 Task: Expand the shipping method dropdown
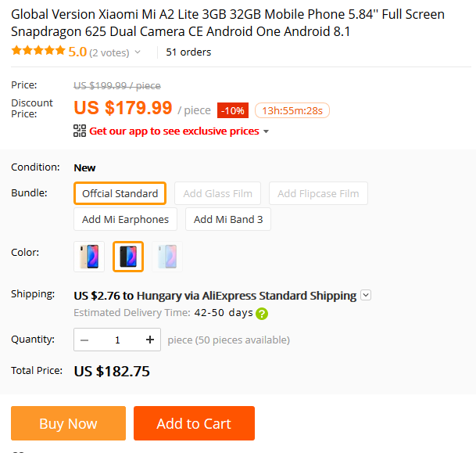tap(366, 296)
